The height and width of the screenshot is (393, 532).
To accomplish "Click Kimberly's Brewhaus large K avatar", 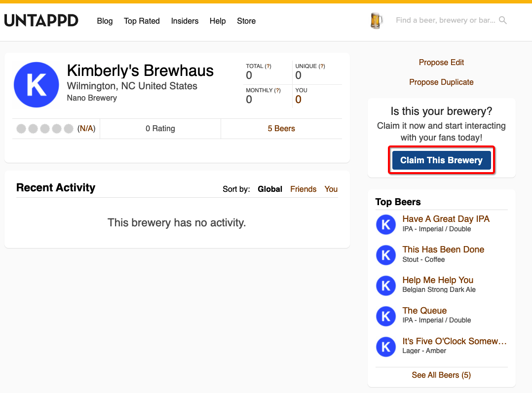I will tap(37, 85).
